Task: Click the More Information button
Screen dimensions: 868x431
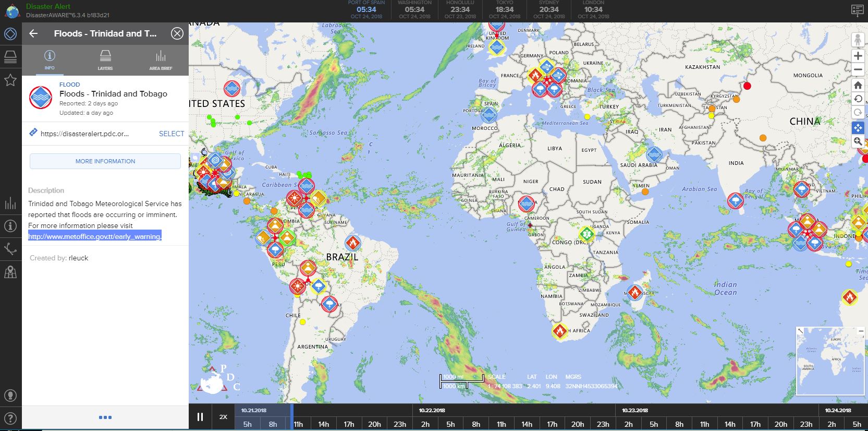Action: click(x=105, y=161)
